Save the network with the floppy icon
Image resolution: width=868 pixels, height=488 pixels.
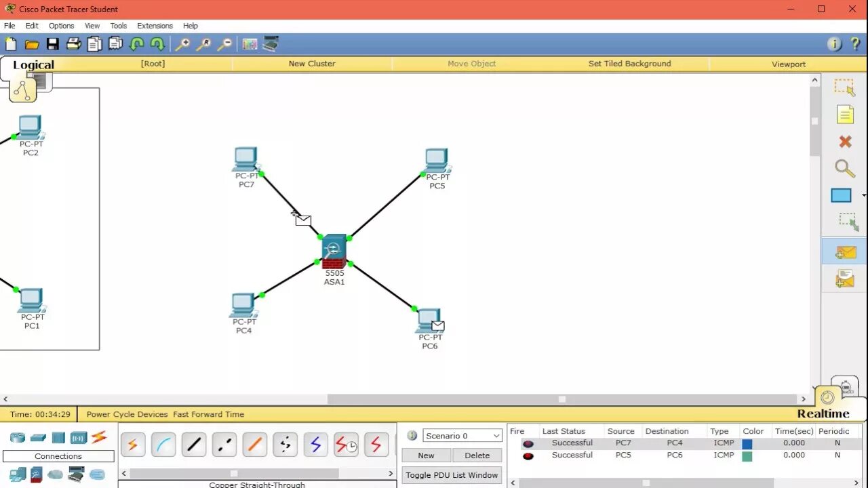click(x=52, y=44)
